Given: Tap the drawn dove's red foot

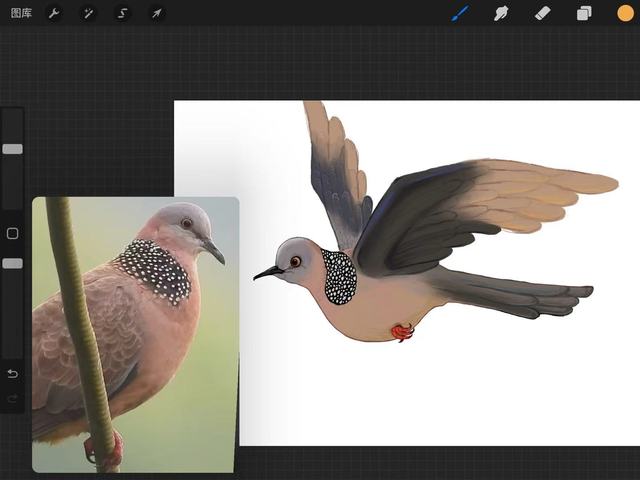Looking at the screenshot, I should pyautogui.click(x=402, y=332).
